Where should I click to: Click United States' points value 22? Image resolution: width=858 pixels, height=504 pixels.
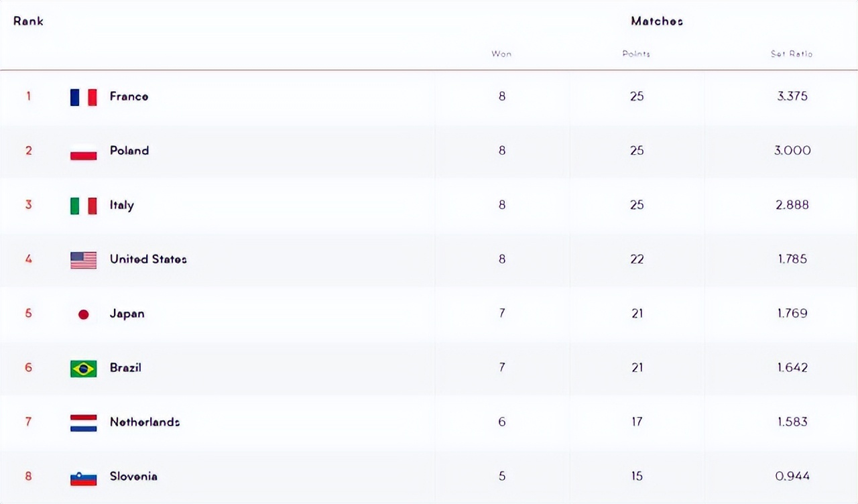tap(637, 259)
